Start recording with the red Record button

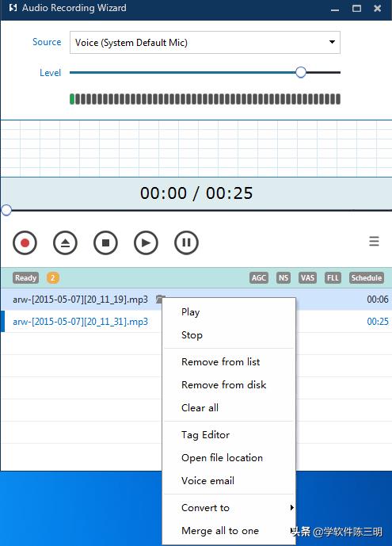(x=25, y=242)
